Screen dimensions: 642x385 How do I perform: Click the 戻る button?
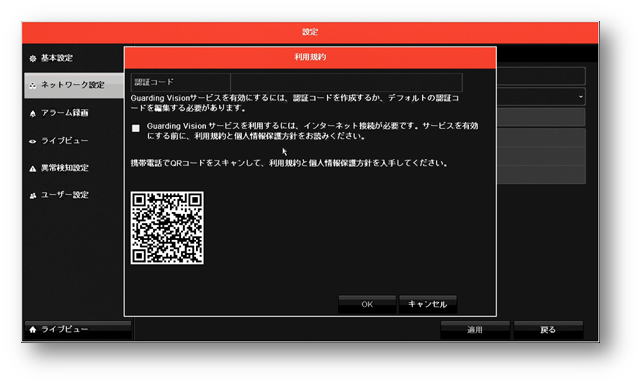click(548, 330)
